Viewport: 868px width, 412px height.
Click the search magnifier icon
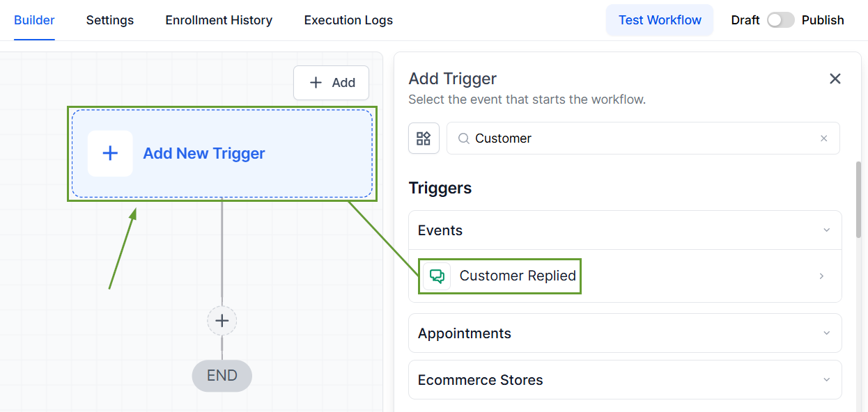pos(463,138)
